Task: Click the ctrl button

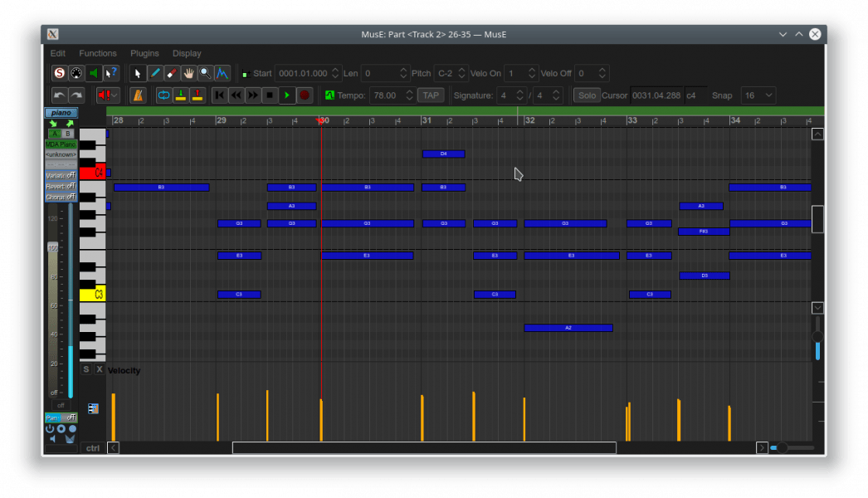Action: pyautogui.click(x=92, y=447)
